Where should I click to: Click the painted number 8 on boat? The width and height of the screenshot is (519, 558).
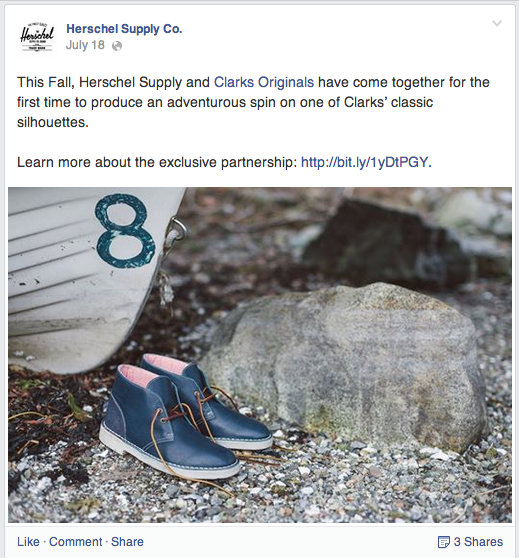pos(125,230)
